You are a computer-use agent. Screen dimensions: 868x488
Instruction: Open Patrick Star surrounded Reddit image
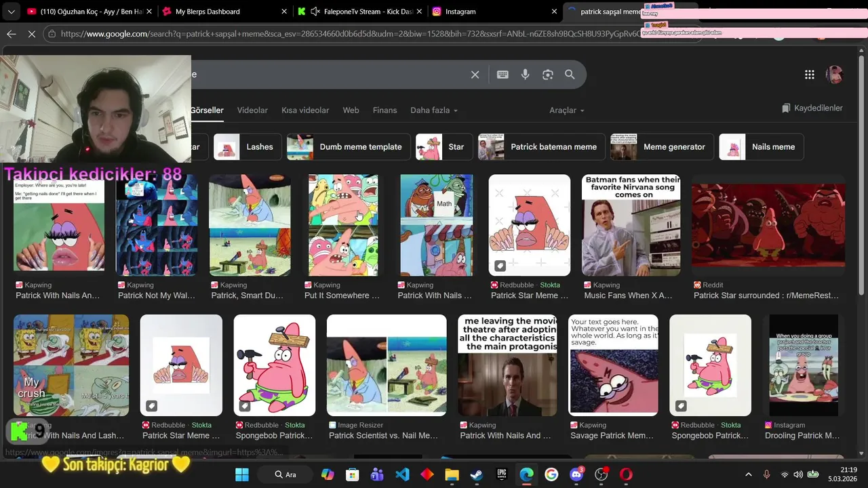pos(768,225)
